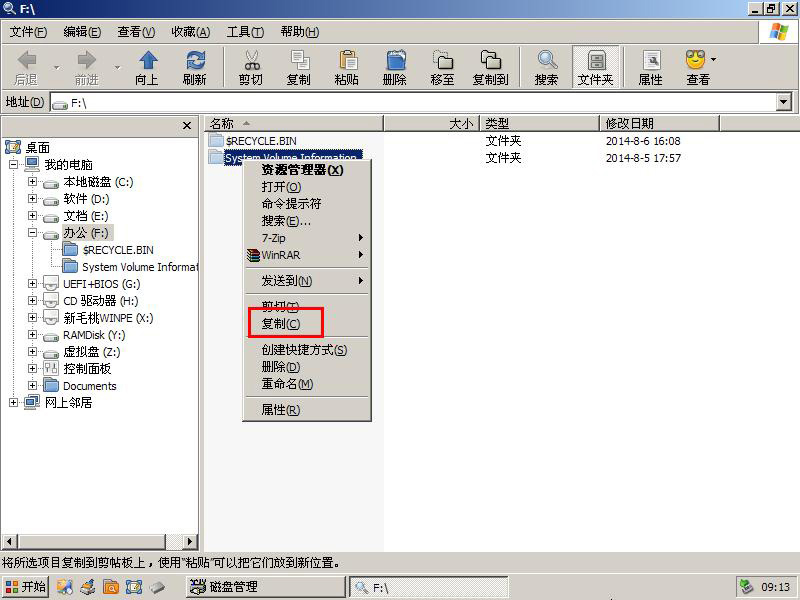
Task: Click the Back (后退) toolbar arrow
Action: [26, 67]
